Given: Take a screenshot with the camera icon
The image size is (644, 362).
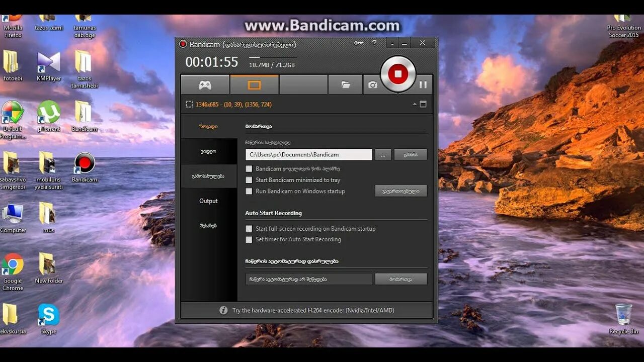Looking at the screenshot, I should pos(372,85).
